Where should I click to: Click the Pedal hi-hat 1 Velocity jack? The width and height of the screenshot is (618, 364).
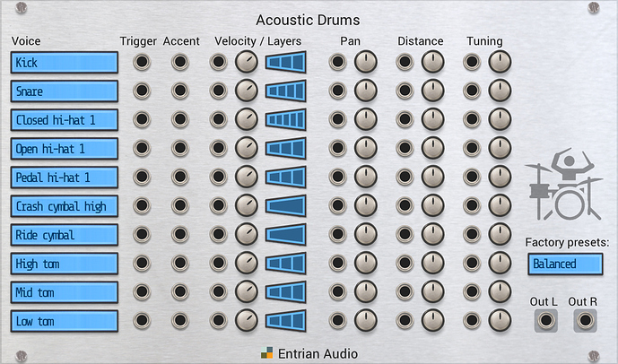[218, 177]
